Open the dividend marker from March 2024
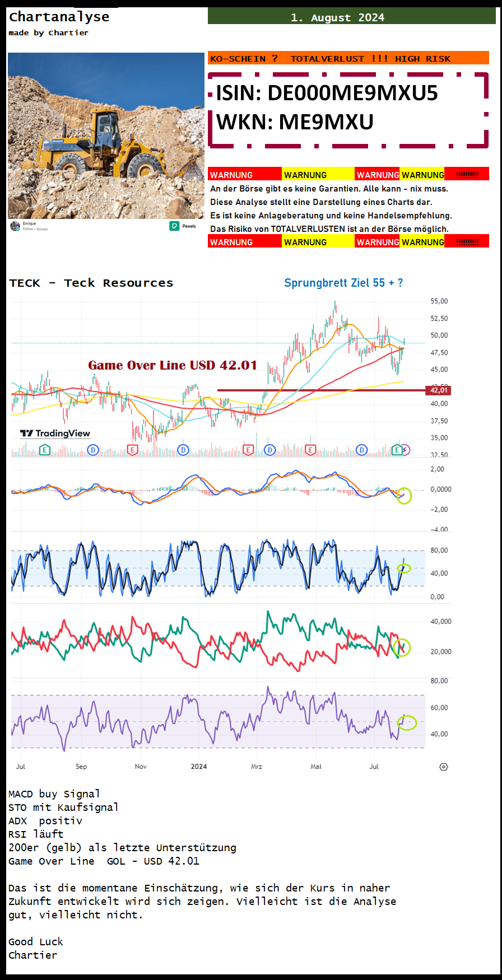Viewport: 502px width, 980px height. click(270, 450)
